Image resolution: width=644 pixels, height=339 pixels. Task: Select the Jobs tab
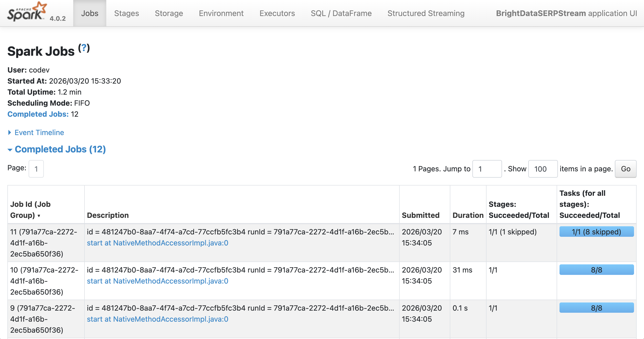click(x=90, y=13)
